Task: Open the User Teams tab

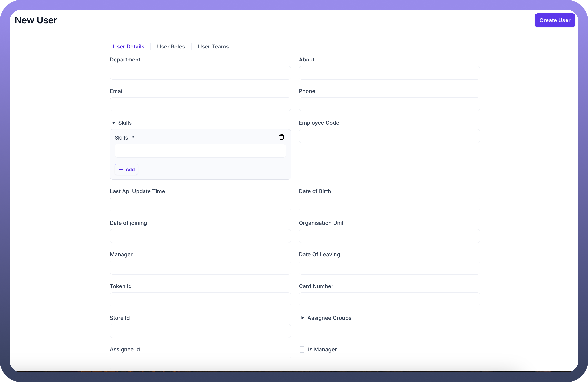Action: [x=213, y=47]
